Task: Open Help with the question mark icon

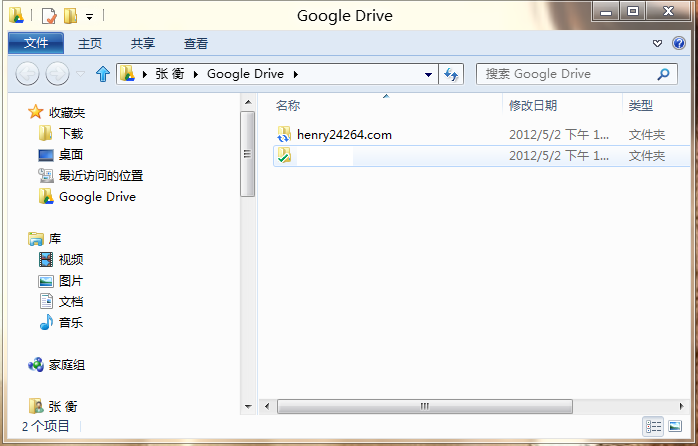Action: pos(679,43)
